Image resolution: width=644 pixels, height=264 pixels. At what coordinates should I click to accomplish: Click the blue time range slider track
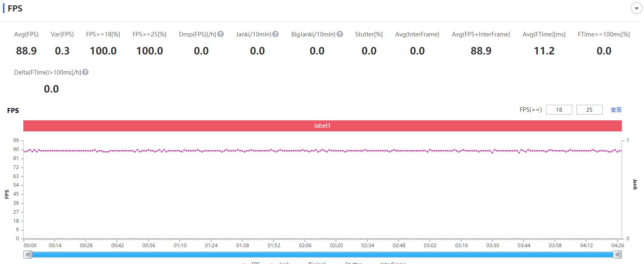[322, 255]
